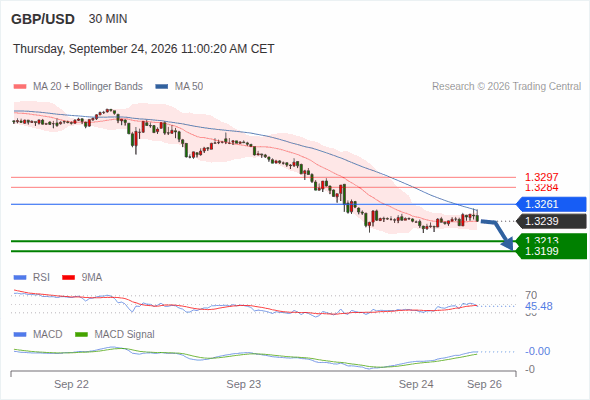Click the 30 MIN timeframe label
The height and width of the screenshot is (400, 590).
click(108, 19)
